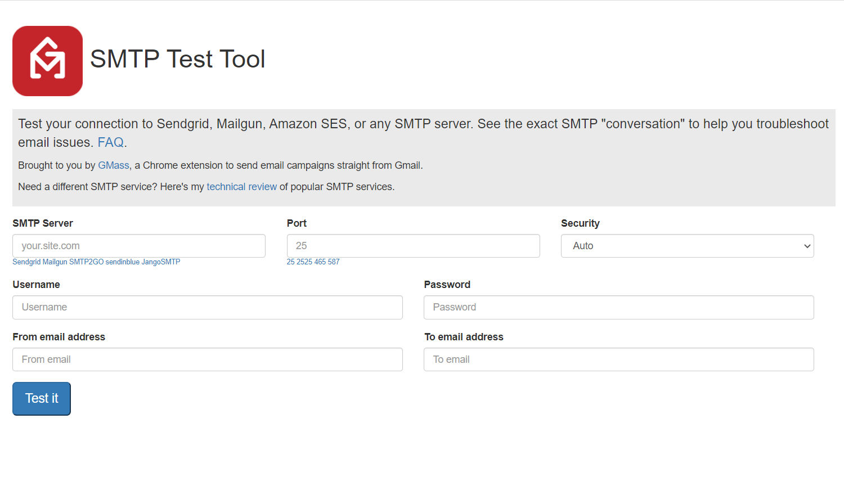
Task: Click the SMTP Server input field
Action: point(138,246)
